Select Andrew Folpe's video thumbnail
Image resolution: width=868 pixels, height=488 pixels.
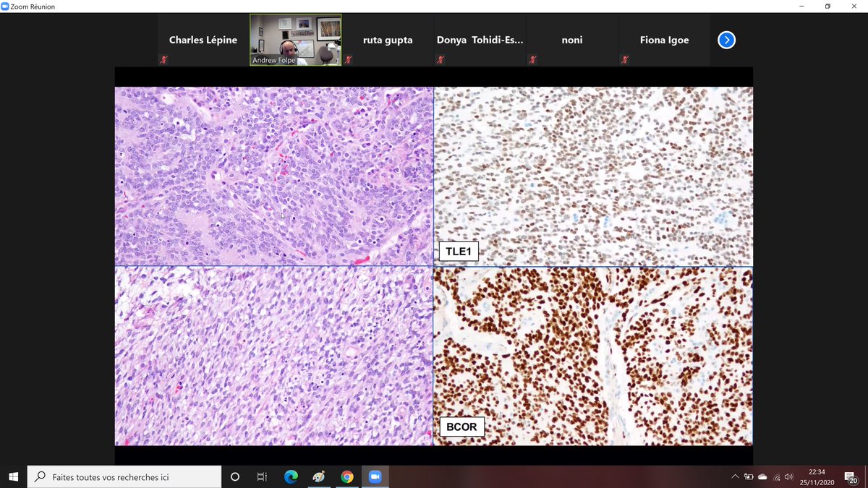point(295,40)
